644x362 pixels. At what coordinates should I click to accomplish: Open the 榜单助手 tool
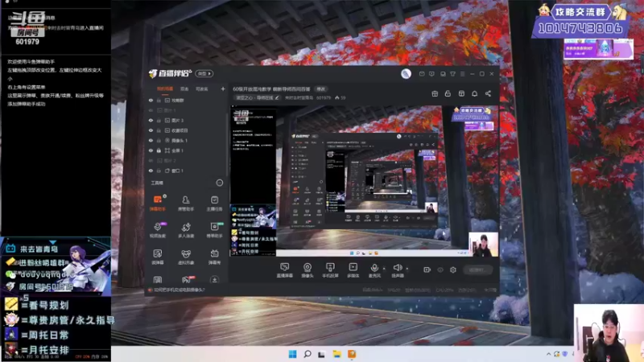pyautogui.click(x=214, y=230)
